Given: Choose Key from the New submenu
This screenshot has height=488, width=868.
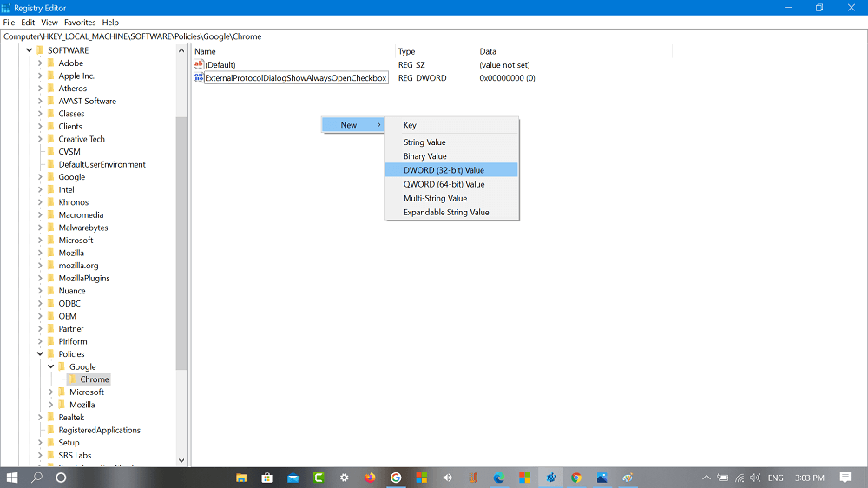Looking at the screenshot, I should tap(451, 125).
